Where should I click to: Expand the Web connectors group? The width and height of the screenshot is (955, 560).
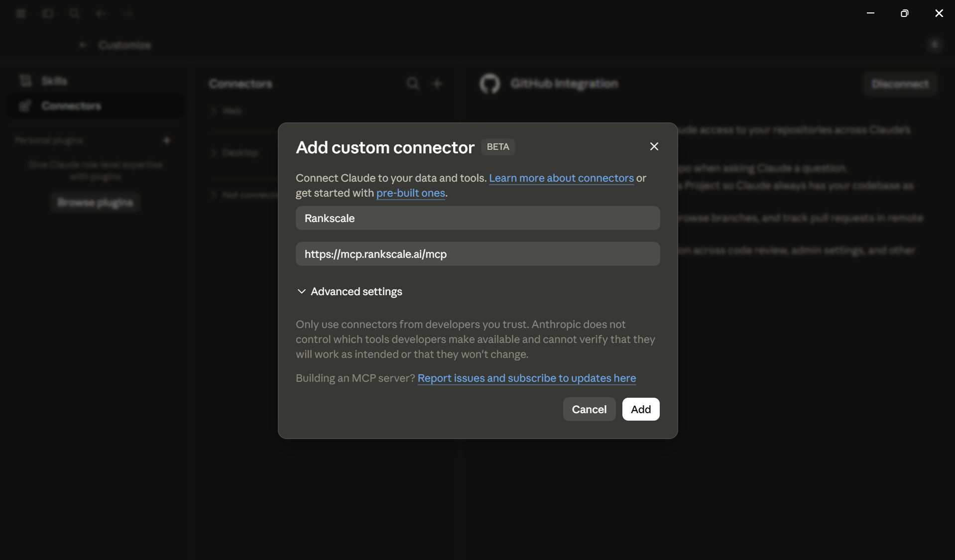227,111
